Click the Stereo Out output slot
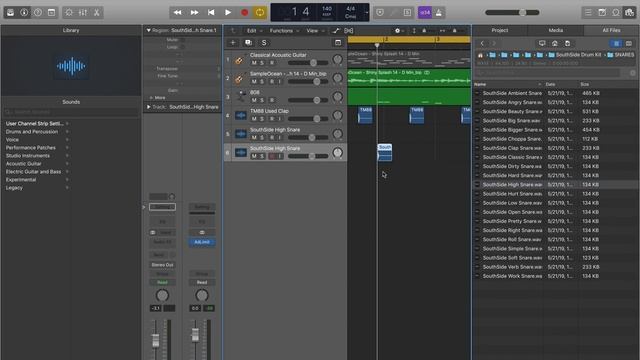 coord(162,265)
